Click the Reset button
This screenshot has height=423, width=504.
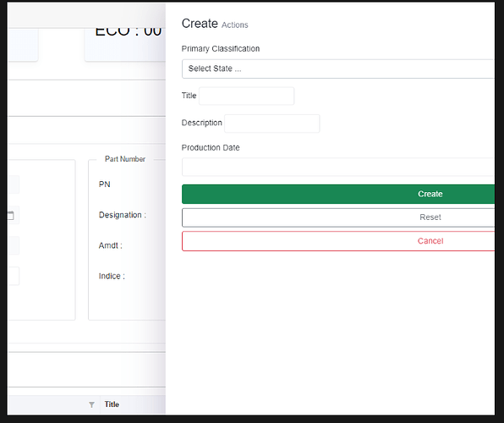coord(338,217)
